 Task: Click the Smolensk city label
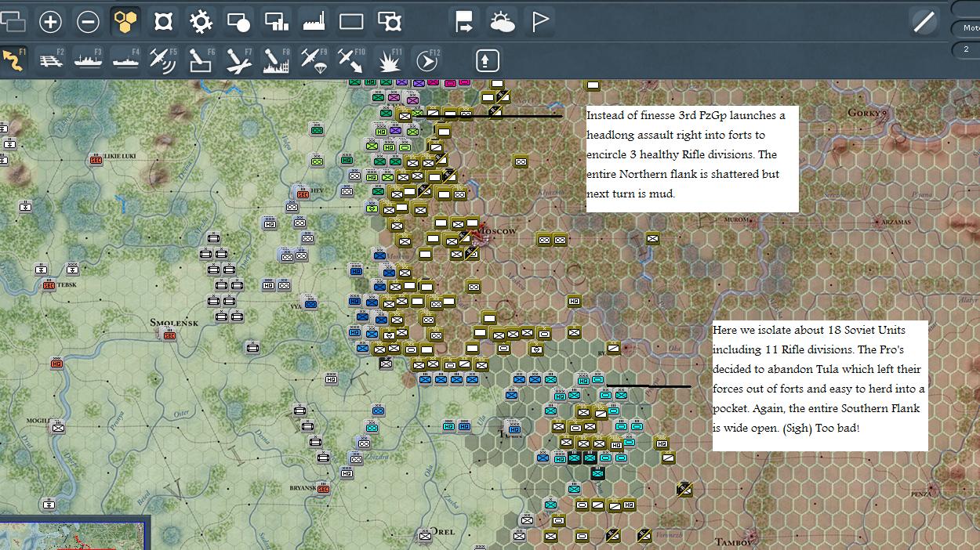(174, 322)
